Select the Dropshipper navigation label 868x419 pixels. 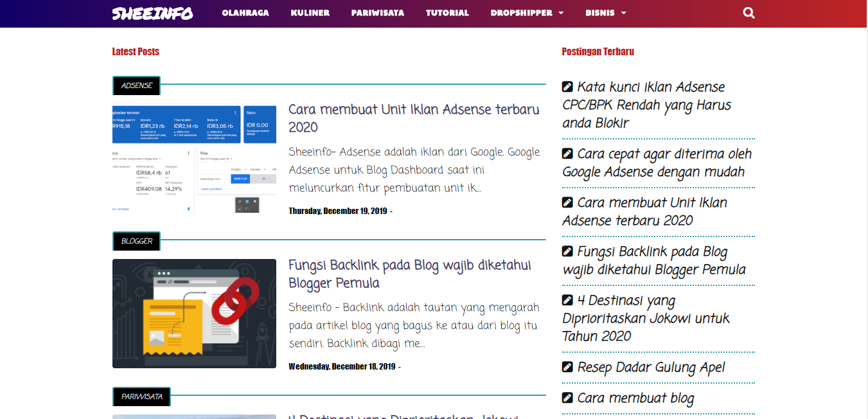(522, 13)
